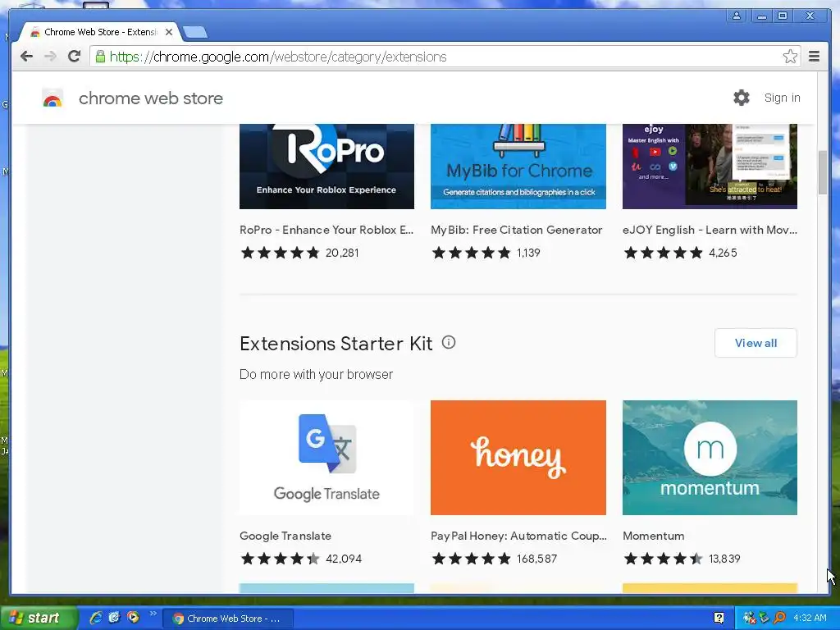Click the green secure lock icon
This screenshot has height=630, width=840.
[x=100, y=57]
